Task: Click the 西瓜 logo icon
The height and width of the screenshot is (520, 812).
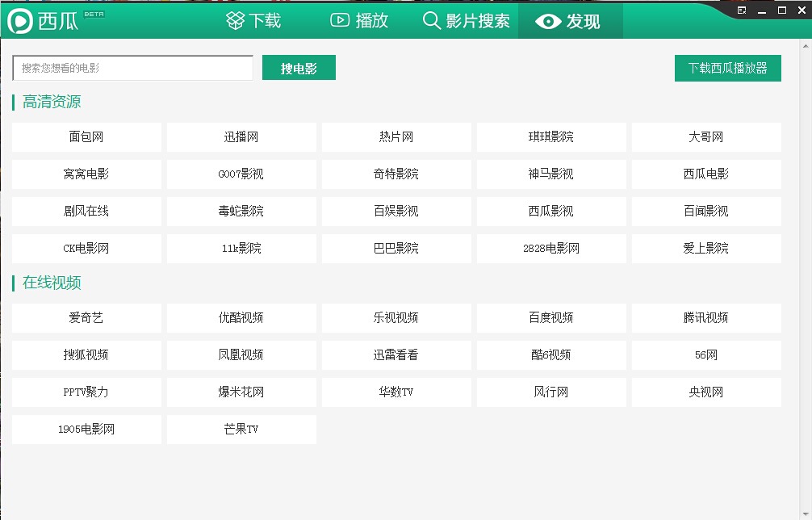Action: 20,21
